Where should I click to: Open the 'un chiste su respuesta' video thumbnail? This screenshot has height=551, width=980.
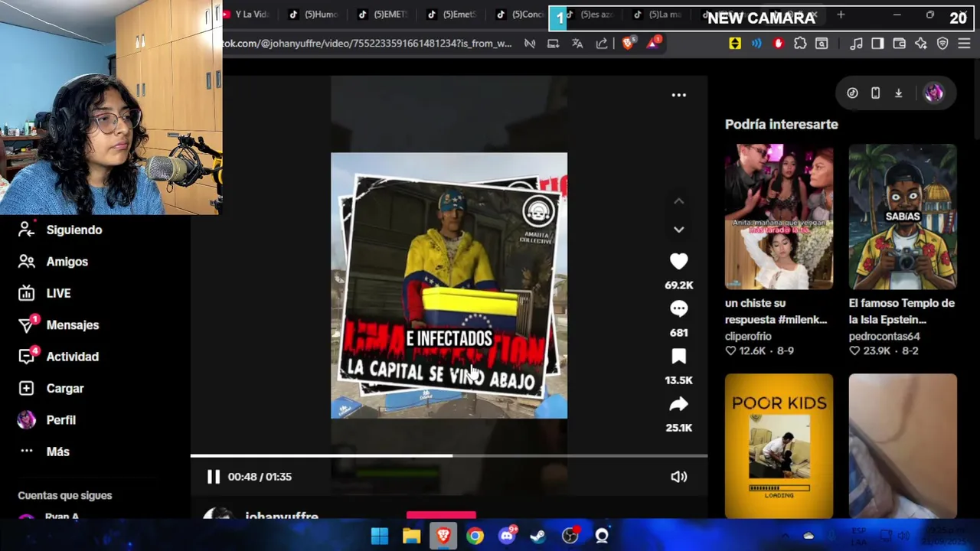pos(779,217)
